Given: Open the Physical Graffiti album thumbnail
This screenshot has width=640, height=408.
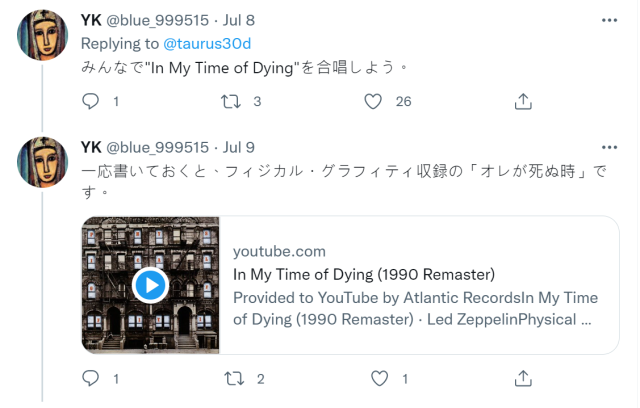Looking at the screenshot, I should click(x=150, y=285).
